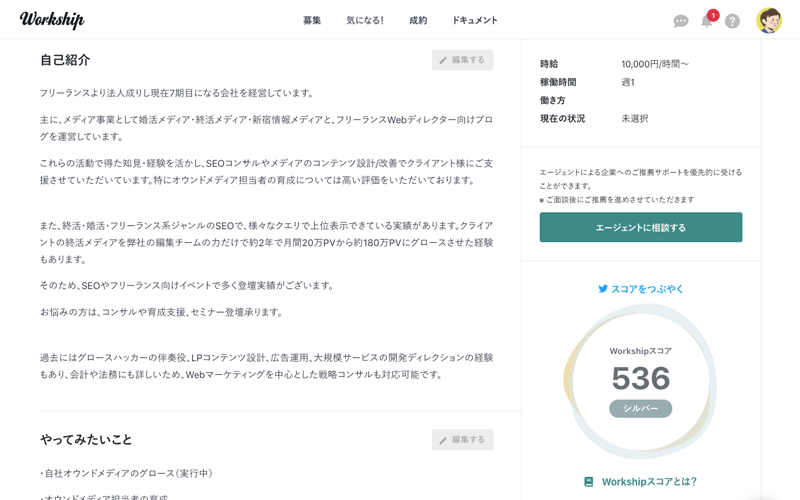Image resolution: width=800 pixels, height=500 pixels.
Task: Open the 募集 menu item
Action: (x=312, y=20)
